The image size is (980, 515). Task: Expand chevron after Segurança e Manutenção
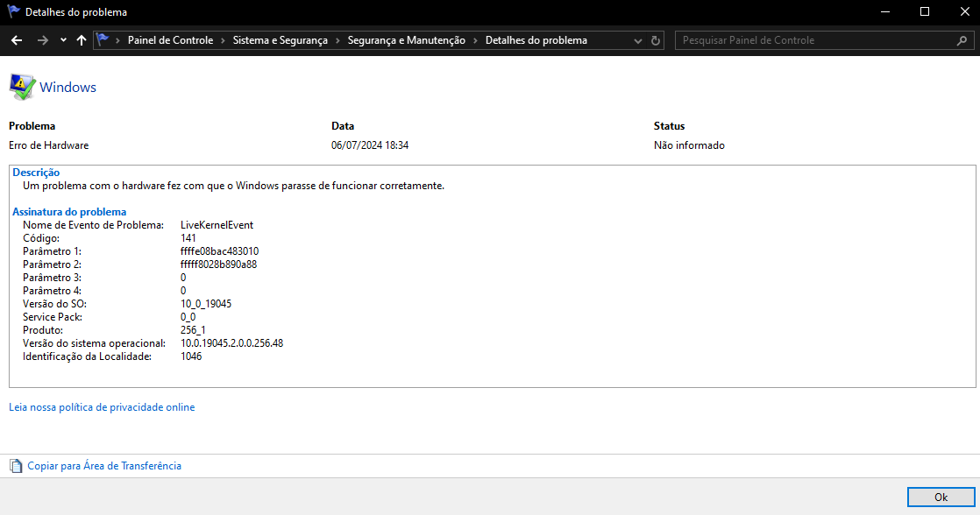tap(476, 40)
